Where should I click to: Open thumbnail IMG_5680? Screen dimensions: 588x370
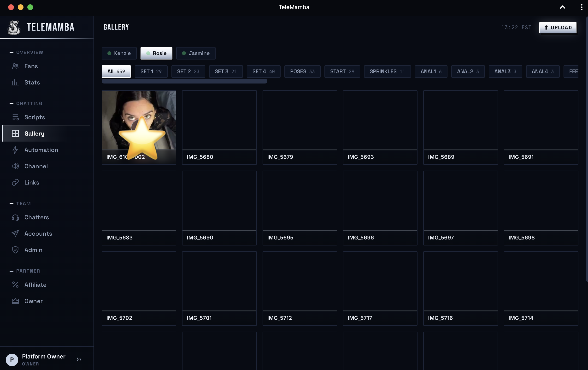pos(219,128)
